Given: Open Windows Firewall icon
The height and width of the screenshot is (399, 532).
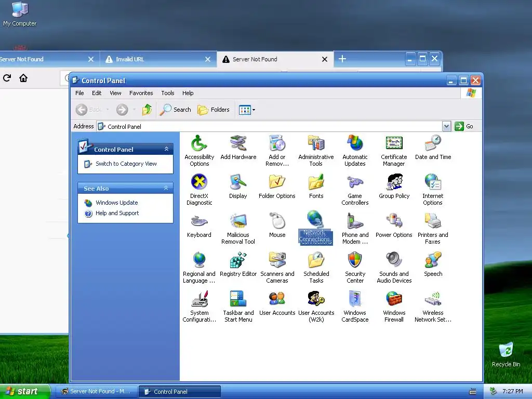Looking at the screenshot, I should pyautogui.click(x=394, y=307).
